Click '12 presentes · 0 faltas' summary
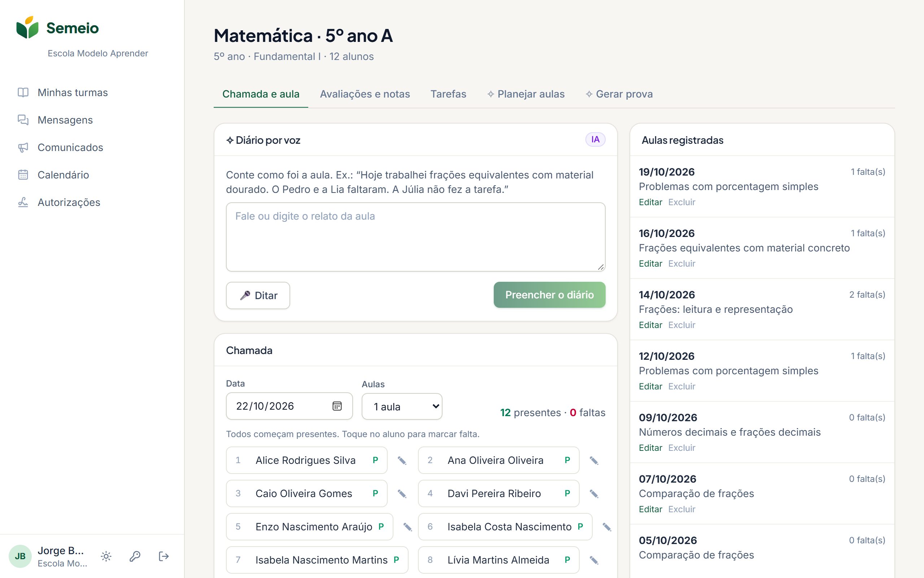The image size is (924, 578). (x=553, y=413)
